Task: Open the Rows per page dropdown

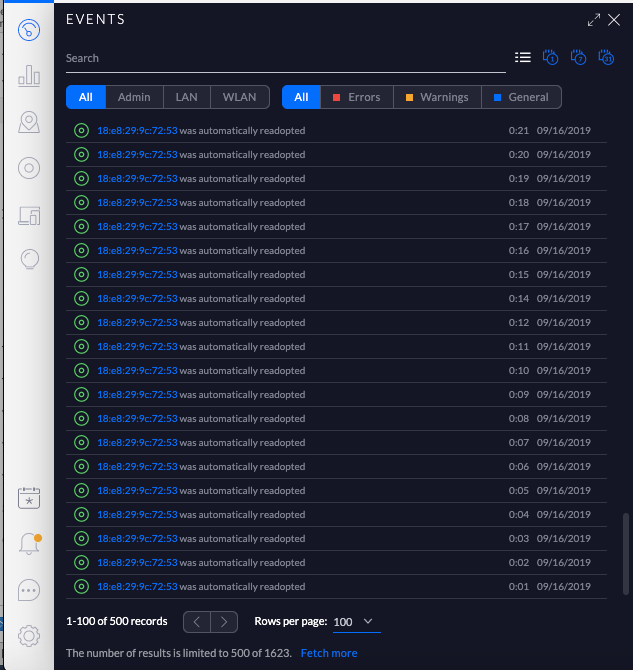Action: pos(356,622)
